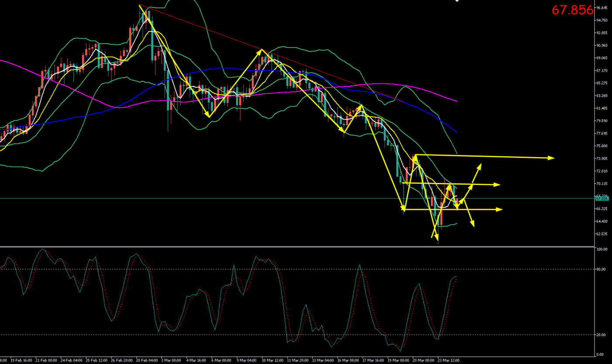Click the 28 Feb 04:00 time label
Viewport: 612px width, 364px height.
point(146,361)
